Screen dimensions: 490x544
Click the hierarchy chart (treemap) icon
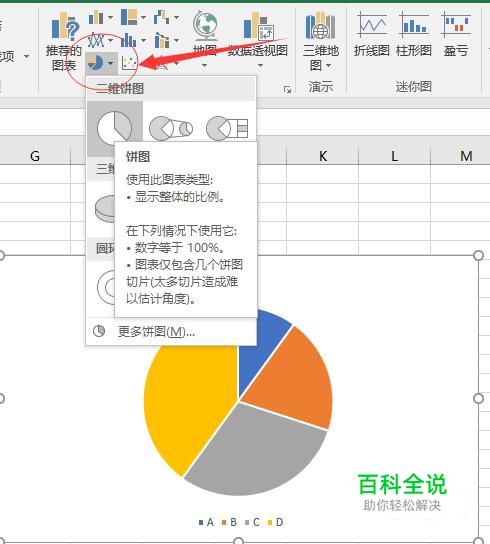click(x=129, y=17)
